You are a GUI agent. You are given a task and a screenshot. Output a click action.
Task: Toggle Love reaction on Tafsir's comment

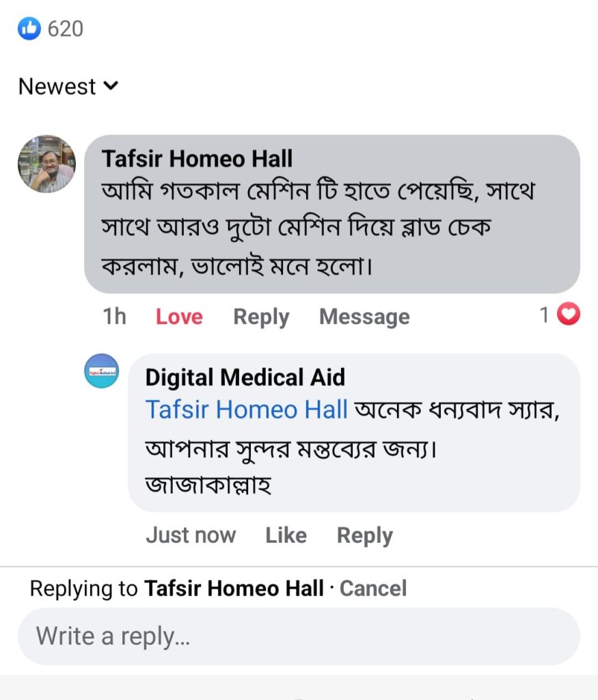179,317
